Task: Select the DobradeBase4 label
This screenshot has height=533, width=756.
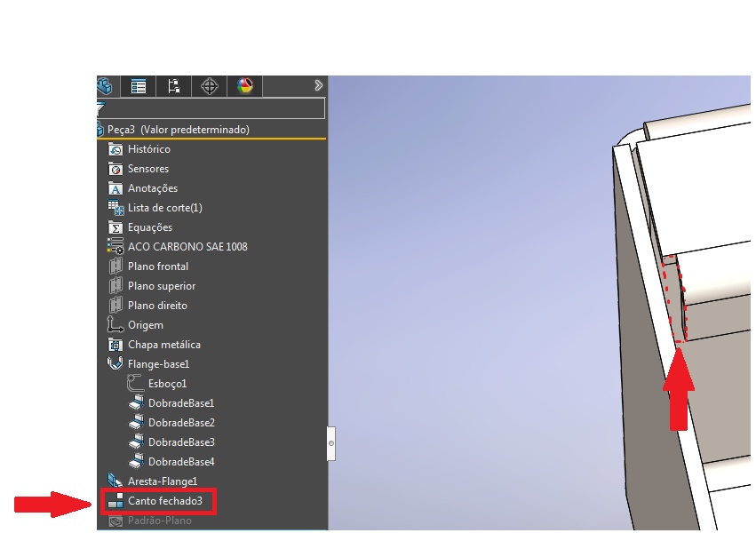Action: (x=181, y=462)
